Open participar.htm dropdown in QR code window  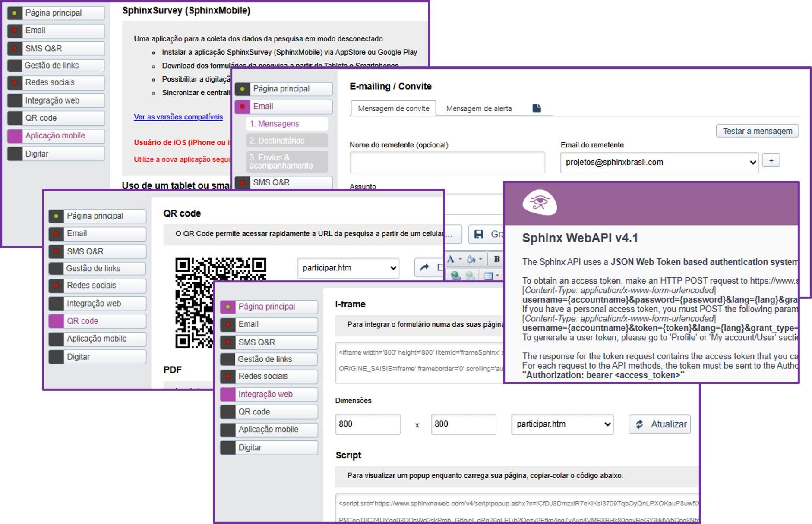pyautogui.click(x=348, y=268)
